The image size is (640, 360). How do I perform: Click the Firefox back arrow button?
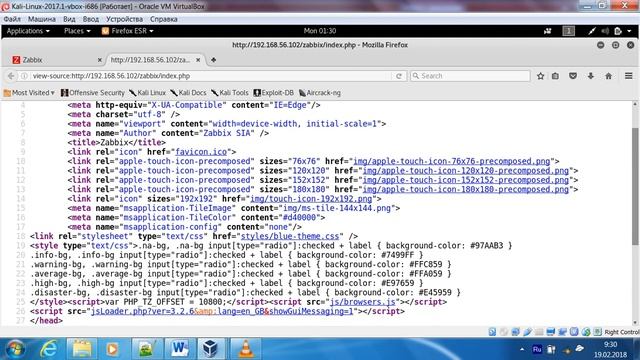[11, 76]
